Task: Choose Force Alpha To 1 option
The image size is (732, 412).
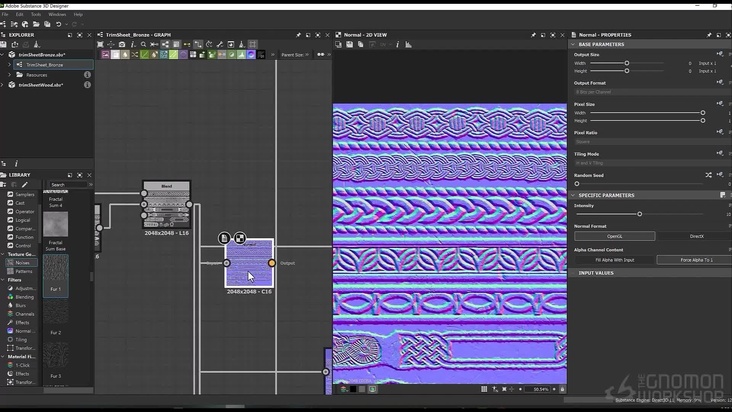Action: pyautogui.click(x=696, y=259)
